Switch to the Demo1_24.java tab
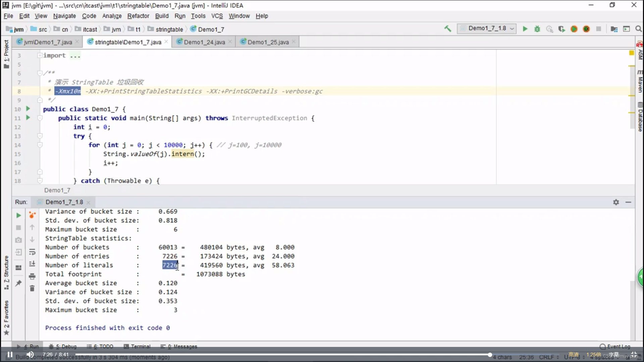644x362 pixels. 204,42
